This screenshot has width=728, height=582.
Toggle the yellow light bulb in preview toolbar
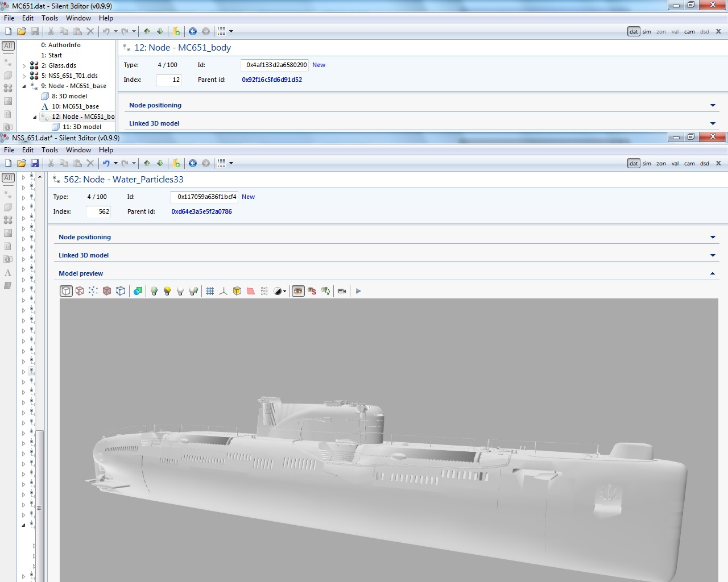click(167, 291)
